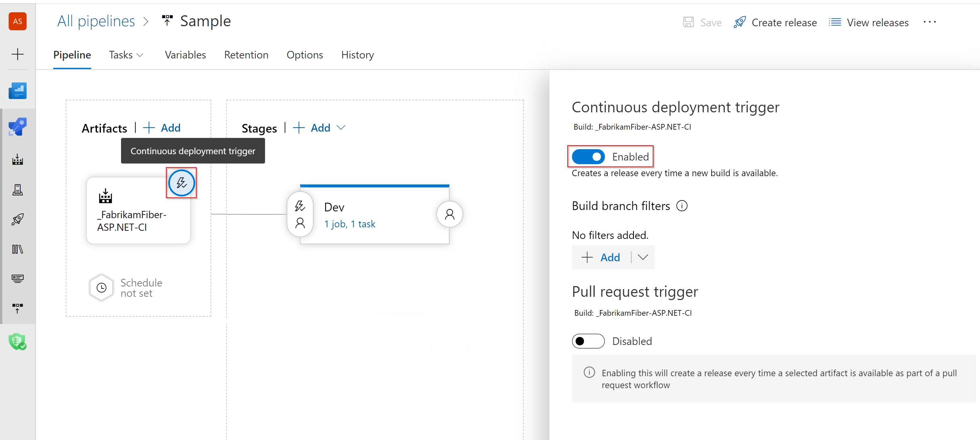Enable the pull request trigger toggle
This screenshot has height=440, width=980.
click(x=587, y=341)
